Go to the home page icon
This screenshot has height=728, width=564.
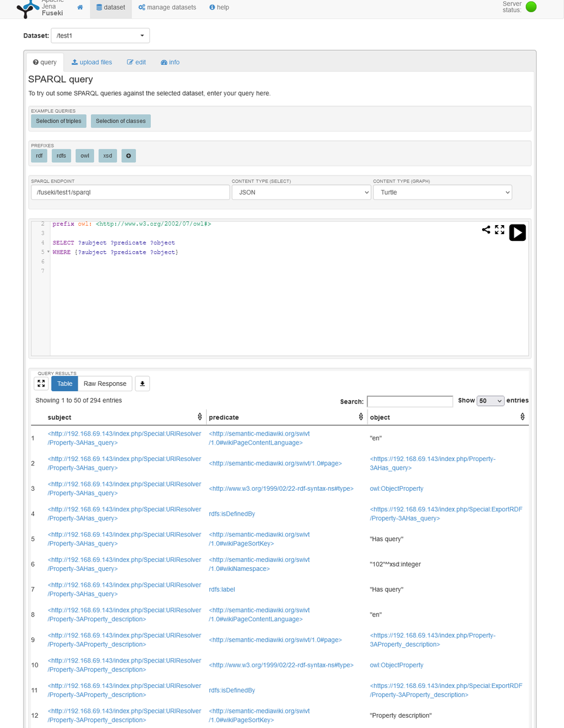80,8
